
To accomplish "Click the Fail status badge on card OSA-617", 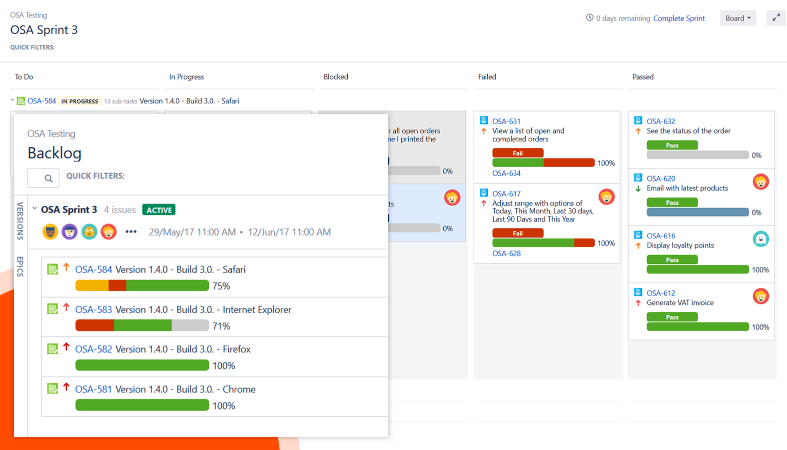I will tap(517, 232).
